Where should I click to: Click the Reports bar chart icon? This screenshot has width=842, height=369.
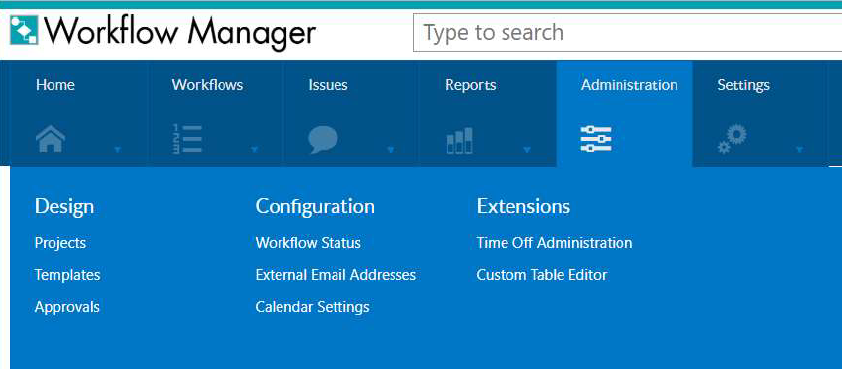point(460,141)
